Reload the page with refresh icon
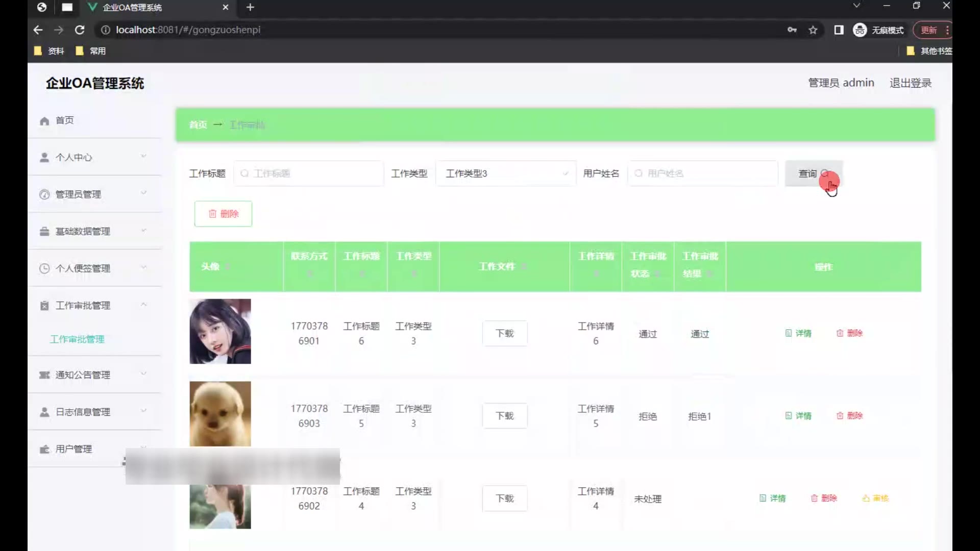Image resolution: width=980 pixels, height=551 pixels. [80, 30]
